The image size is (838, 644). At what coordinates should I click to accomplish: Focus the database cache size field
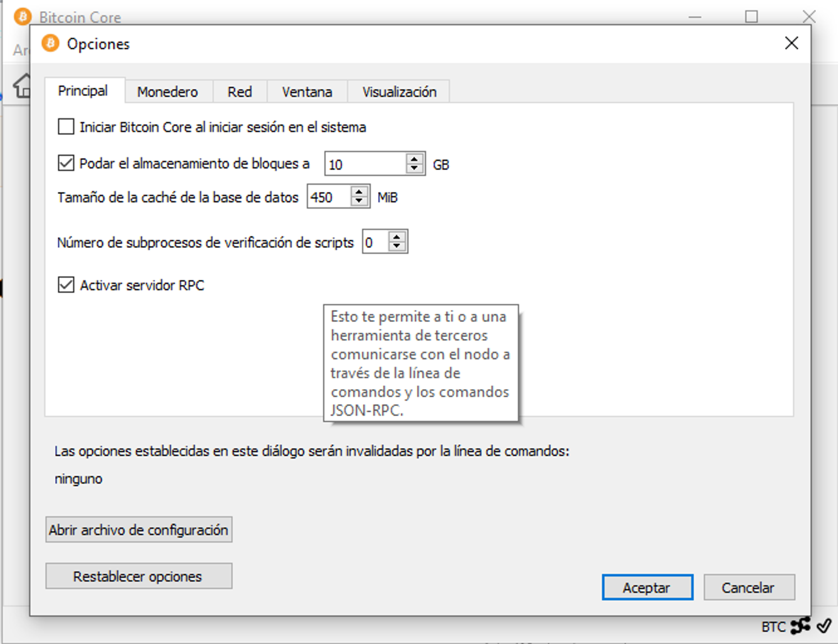click(328, 196)
